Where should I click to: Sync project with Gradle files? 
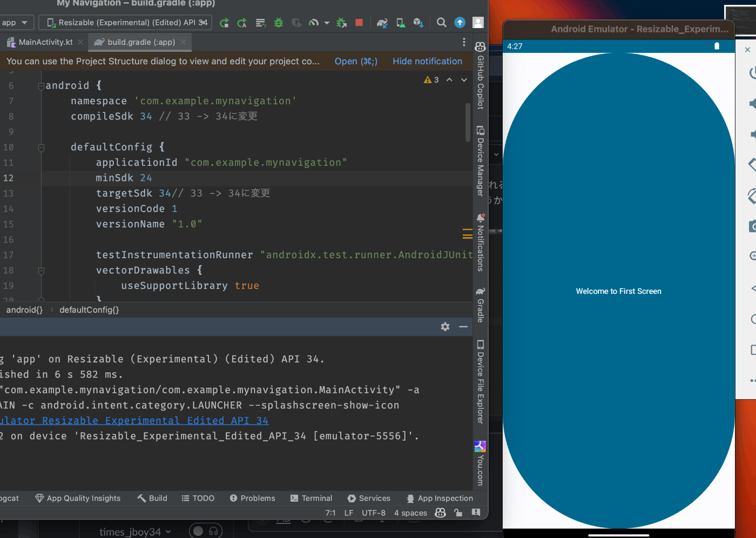pos(382,23)
